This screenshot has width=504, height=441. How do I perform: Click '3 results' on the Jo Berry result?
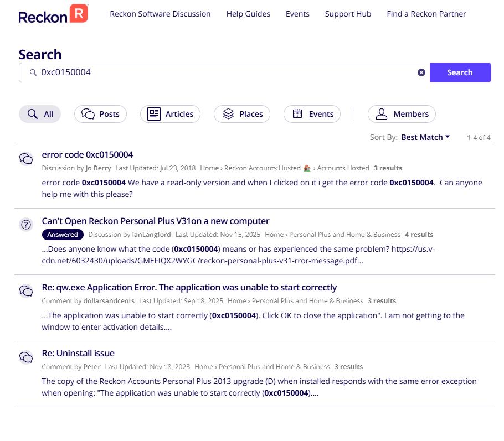click(388, 168)
